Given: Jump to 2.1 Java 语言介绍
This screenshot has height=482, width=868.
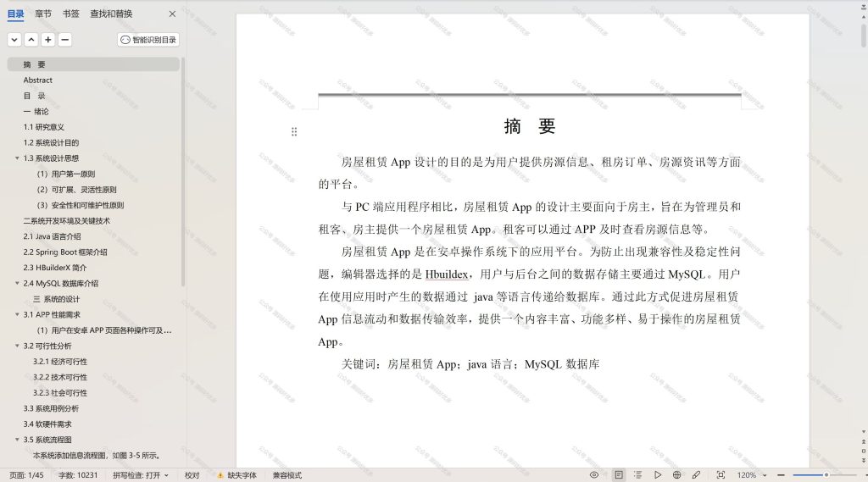Looking at the screenshot, I should (x=52, y=236).
